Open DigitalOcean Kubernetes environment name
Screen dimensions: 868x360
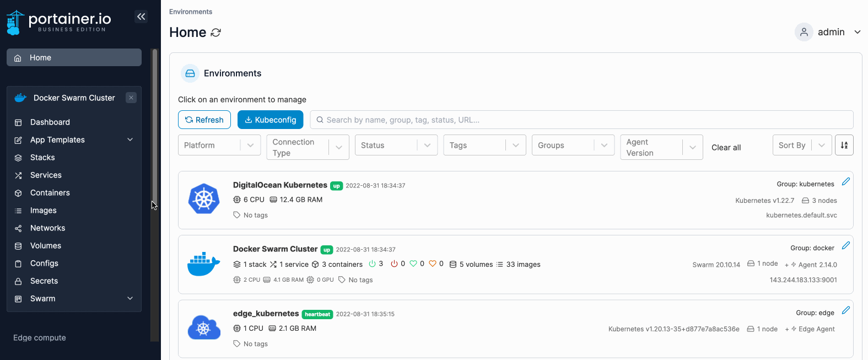pyautogui.click(x=280, y=185)
